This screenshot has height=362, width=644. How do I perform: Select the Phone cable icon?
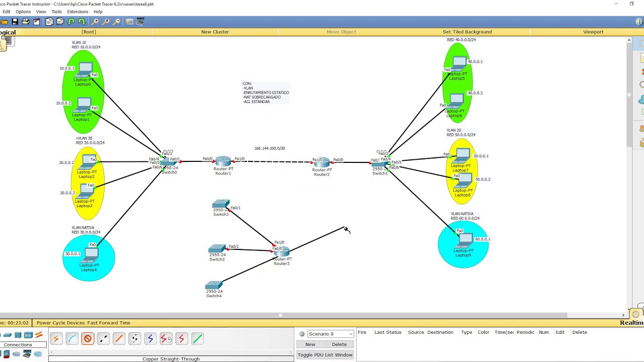134,339
